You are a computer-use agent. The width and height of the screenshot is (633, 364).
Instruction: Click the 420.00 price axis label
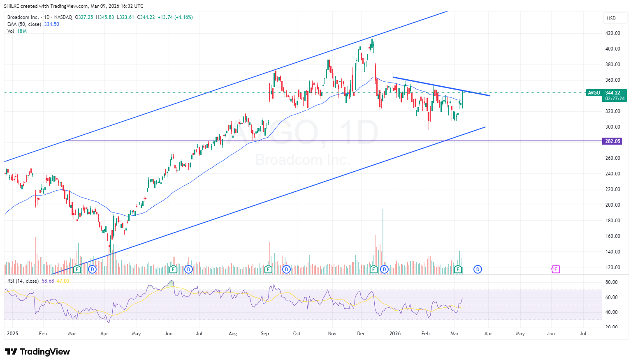[x=613, y=33]
